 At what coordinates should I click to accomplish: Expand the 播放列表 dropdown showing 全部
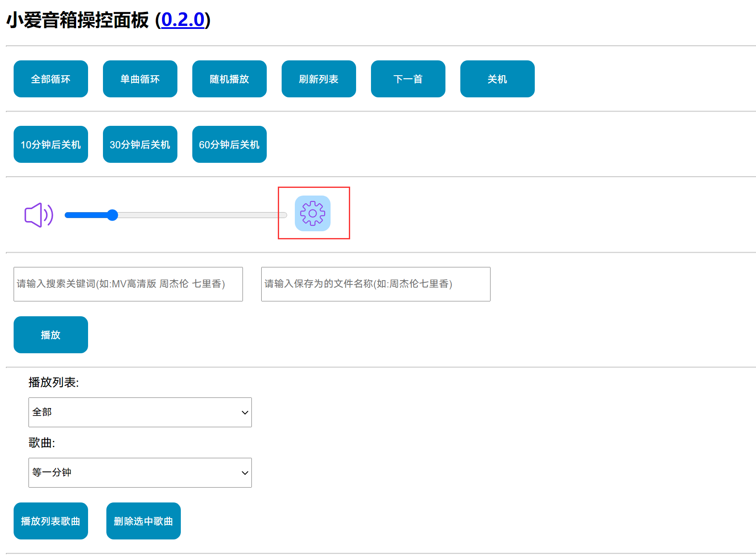click(140, 412)
